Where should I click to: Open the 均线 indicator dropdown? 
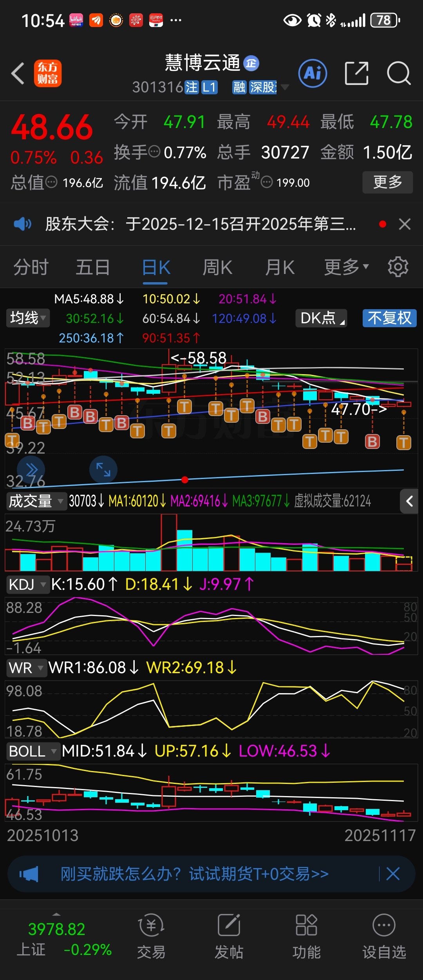click(28, 317)
